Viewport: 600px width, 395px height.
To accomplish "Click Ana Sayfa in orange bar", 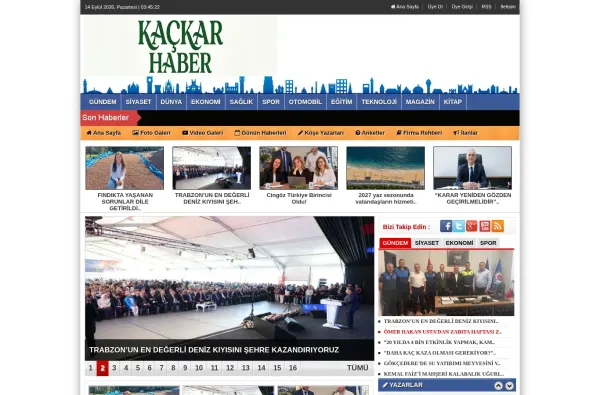I will coord(104,133).
